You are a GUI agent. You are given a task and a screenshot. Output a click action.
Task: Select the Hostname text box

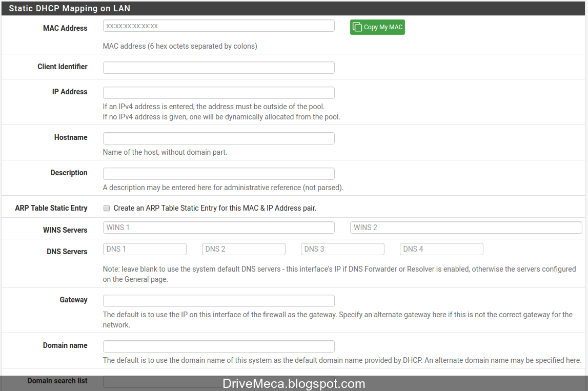point(218,138)
